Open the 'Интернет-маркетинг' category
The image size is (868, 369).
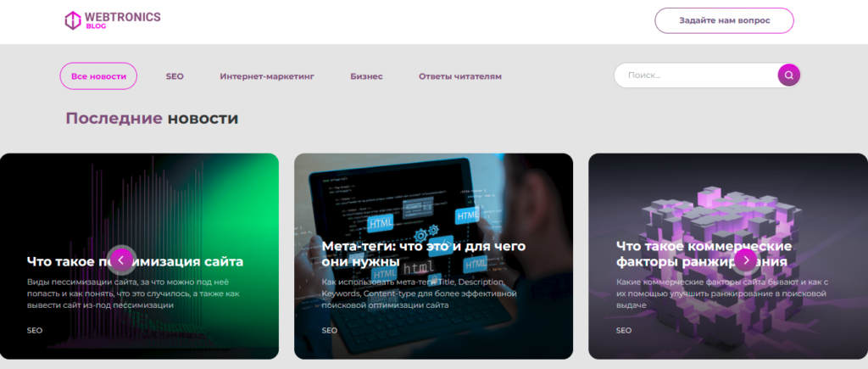pyautogui.click(x=267, y=76)
